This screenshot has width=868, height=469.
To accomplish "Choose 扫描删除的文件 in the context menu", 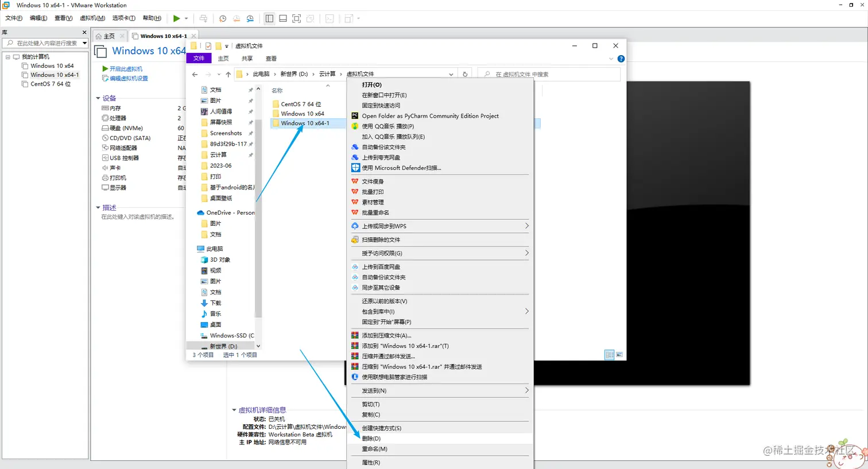I will [x=440, y=240].
